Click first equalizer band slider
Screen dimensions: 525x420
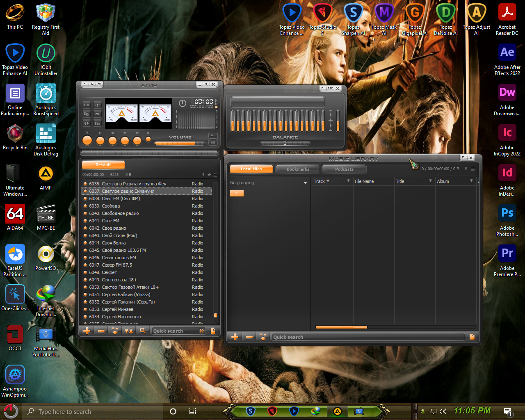click(233, 121)
